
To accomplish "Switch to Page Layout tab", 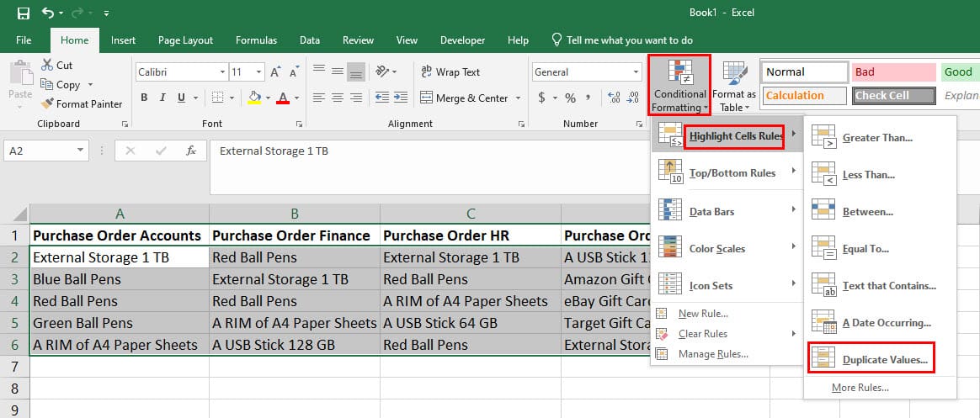I will [x=185, y=40].
